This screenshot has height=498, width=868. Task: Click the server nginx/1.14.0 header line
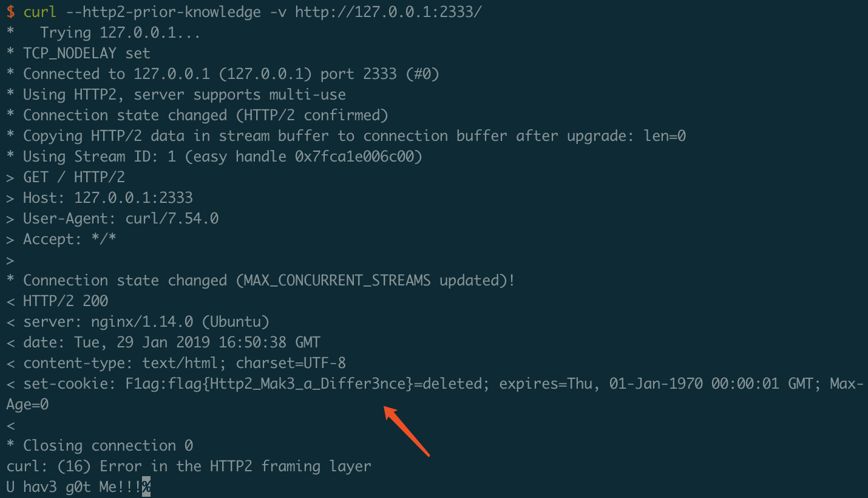pos(138,322)
